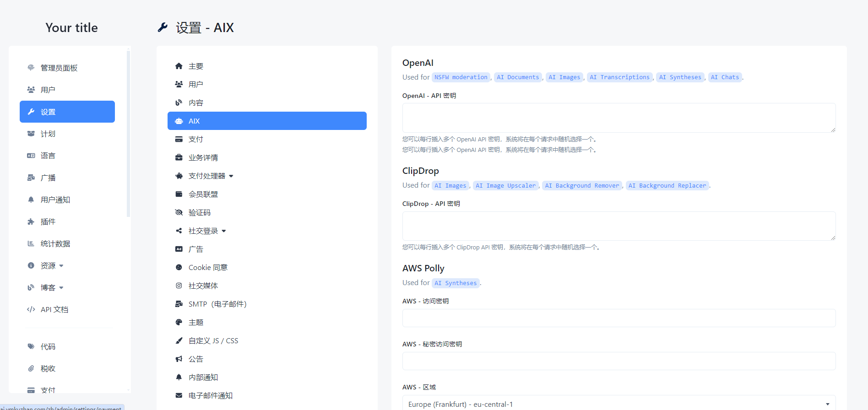Open the 内容 settings tab

coord(267,102)
